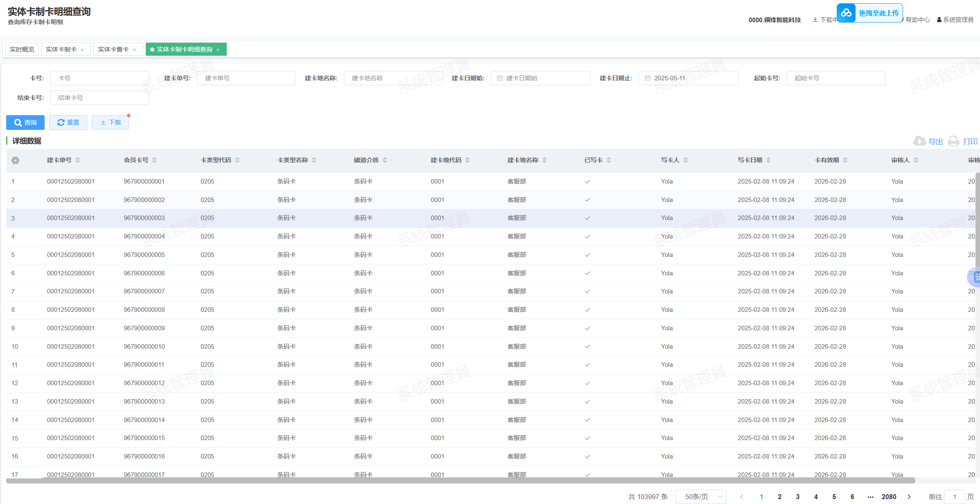Image resolution: width=980 pixels, height=504 pixels.
Task: Close the 实体卡售卡 tab
Action: click(x=135, y=50)
